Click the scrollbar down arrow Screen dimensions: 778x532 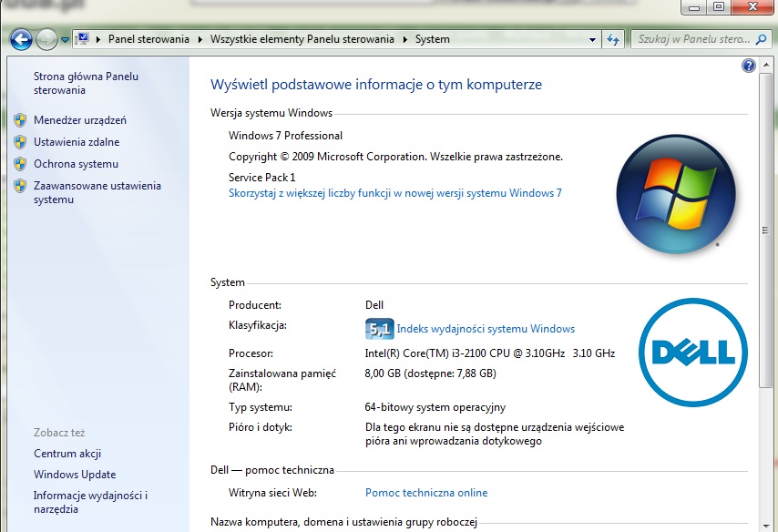tap(765, 526)
